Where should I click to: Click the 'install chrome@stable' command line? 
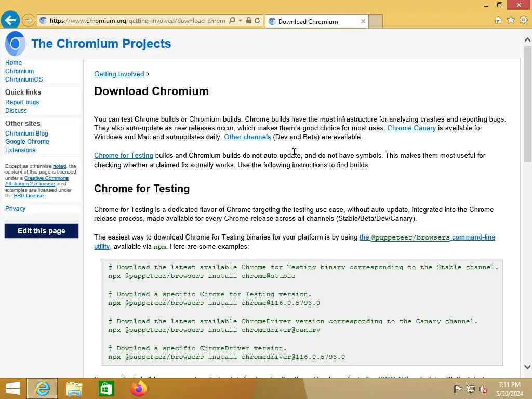pos(202,276)
